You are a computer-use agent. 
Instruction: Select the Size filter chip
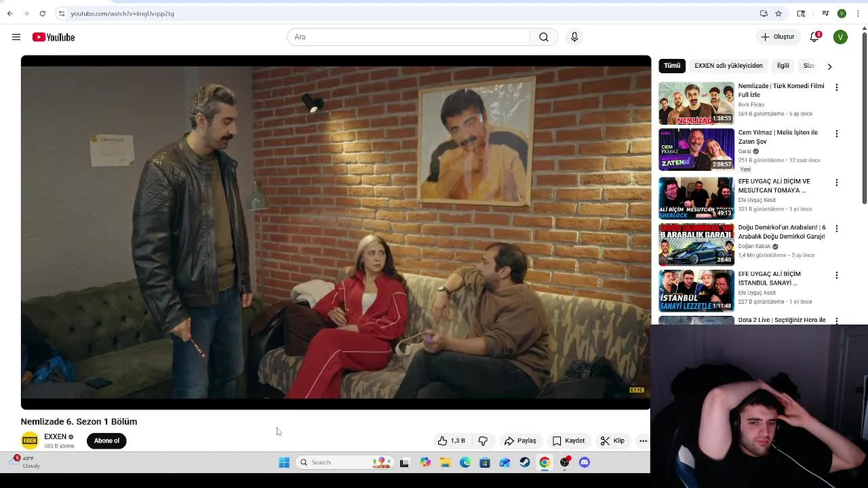[x=809, y=66]
